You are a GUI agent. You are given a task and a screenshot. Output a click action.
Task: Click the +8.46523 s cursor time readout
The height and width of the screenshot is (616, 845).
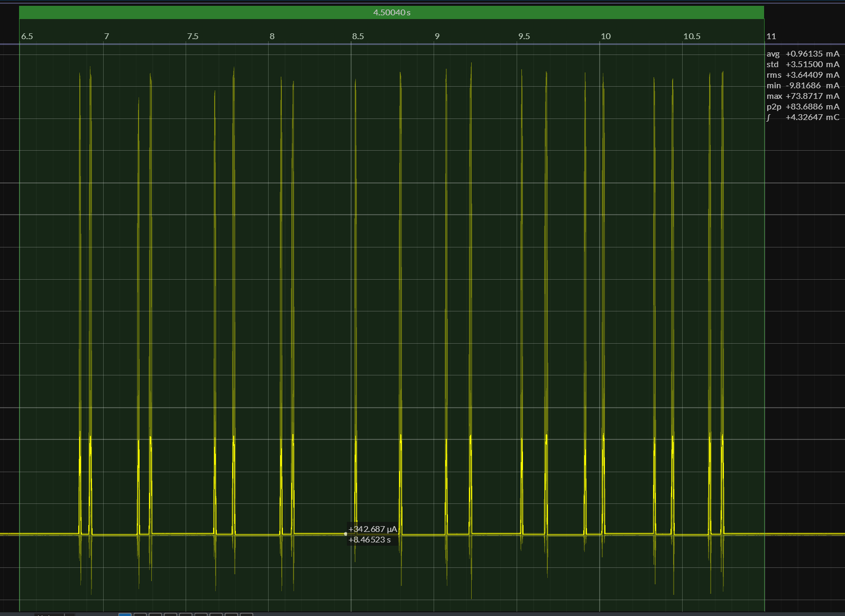pyautogui.click(x=370, y=540)
